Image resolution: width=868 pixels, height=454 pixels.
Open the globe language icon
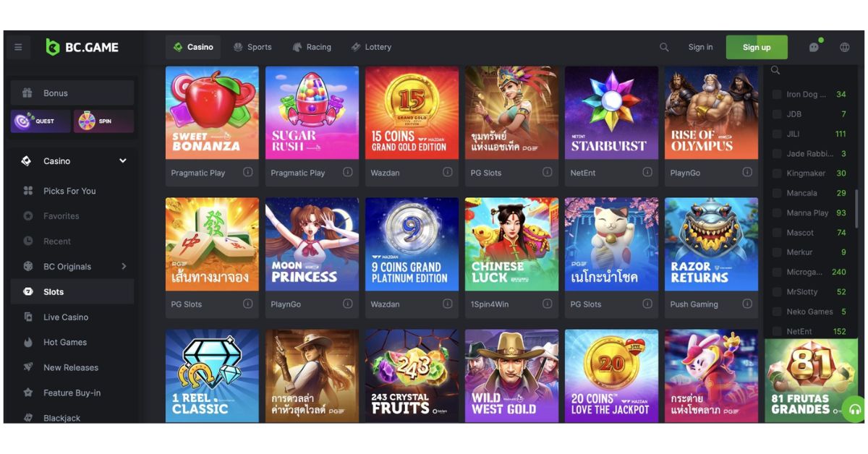pos(844,48)
